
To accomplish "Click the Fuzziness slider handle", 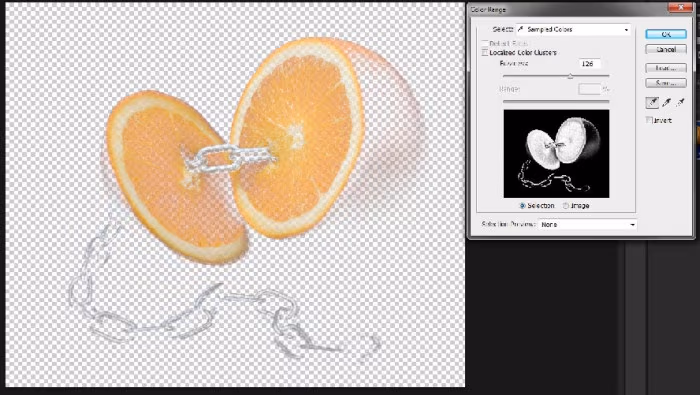I will pyautogui.click(x=570, y=76).
